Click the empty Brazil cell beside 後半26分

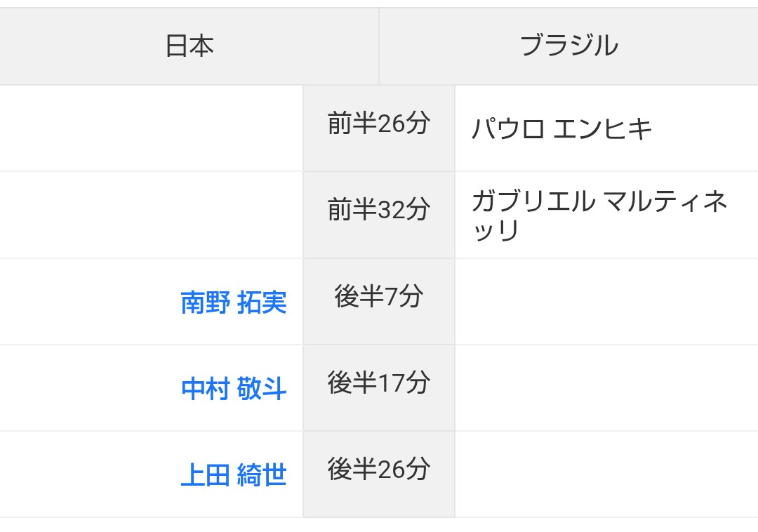pyautogui.click(x=606, y=474)
